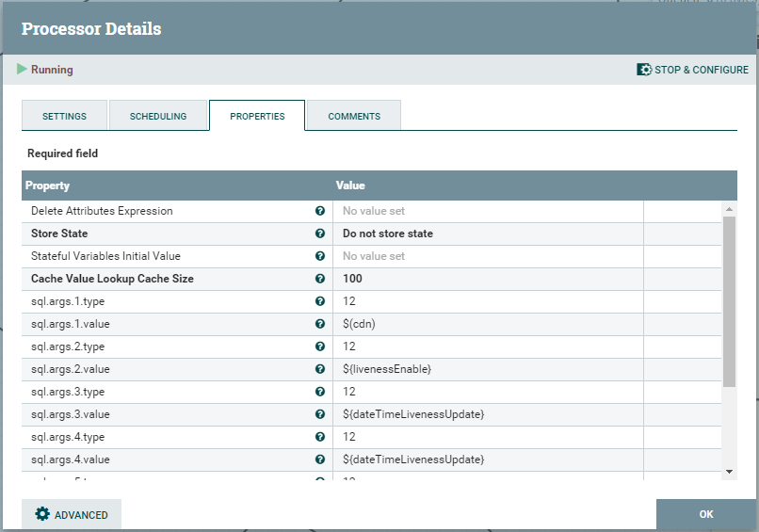Click help icon for sql.args.4.type
This screenshot has width=759, height=532.
pos(320,437)
